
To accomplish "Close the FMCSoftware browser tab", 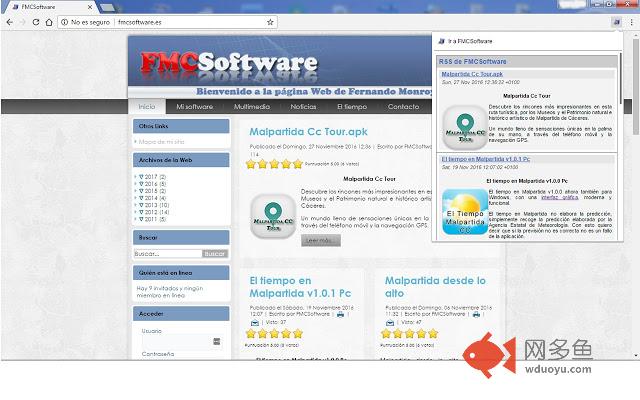I will coord(90,7).
